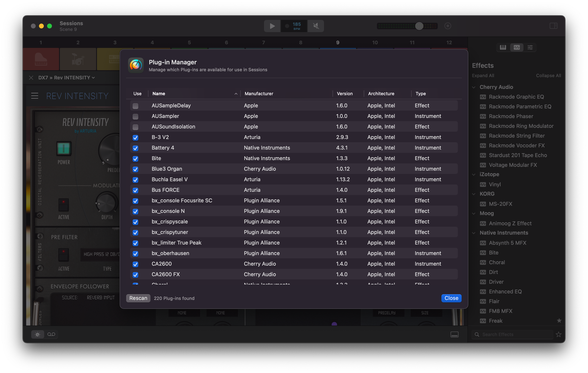Click the Rackmode Parametric EQ effect icon
This screenshot has height=373, width=588.
483,107
